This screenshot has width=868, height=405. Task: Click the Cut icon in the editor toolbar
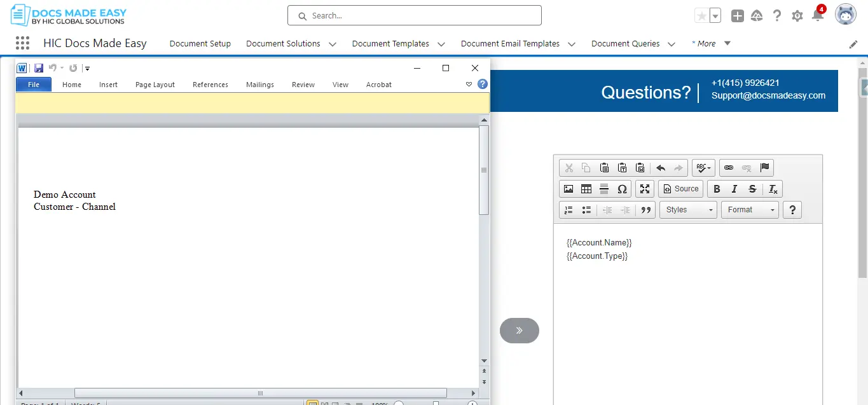(569, 168)
